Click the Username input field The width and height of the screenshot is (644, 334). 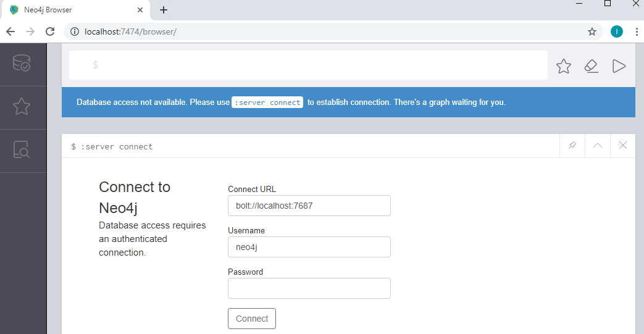pos(309,247)
